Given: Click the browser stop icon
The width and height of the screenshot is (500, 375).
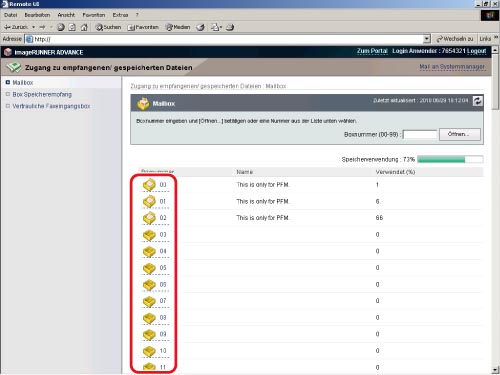Looking at the screenshot, I should pyautogui.click(x=61, y=27).
